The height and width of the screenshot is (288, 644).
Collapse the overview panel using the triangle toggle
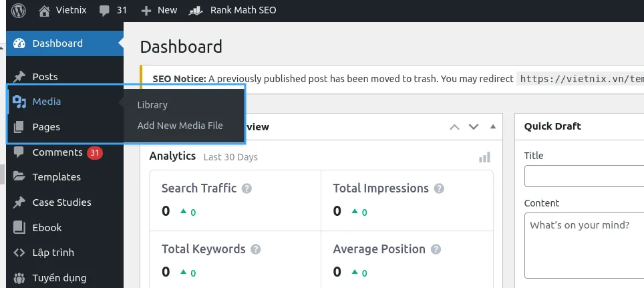click(493, 126)
